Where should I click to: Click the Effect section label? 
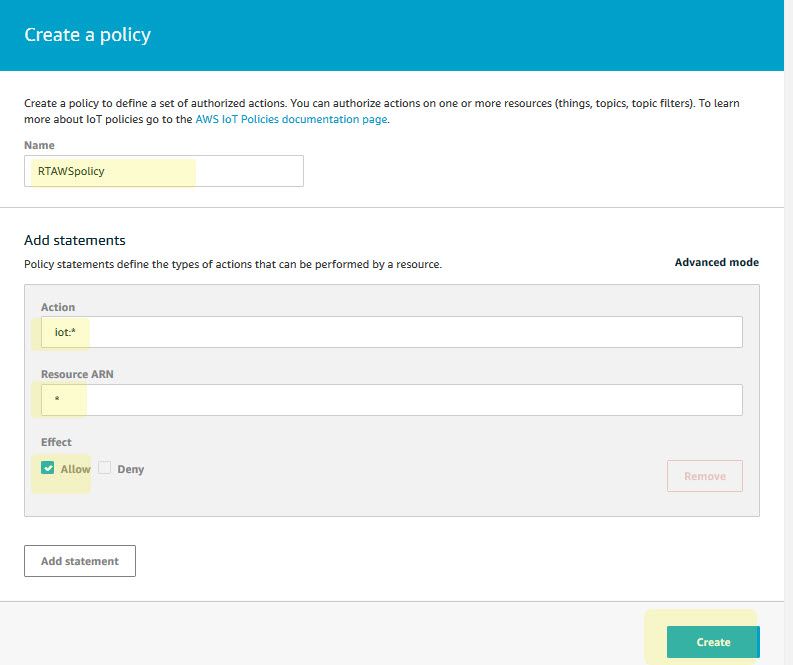[x=56, y=442]
